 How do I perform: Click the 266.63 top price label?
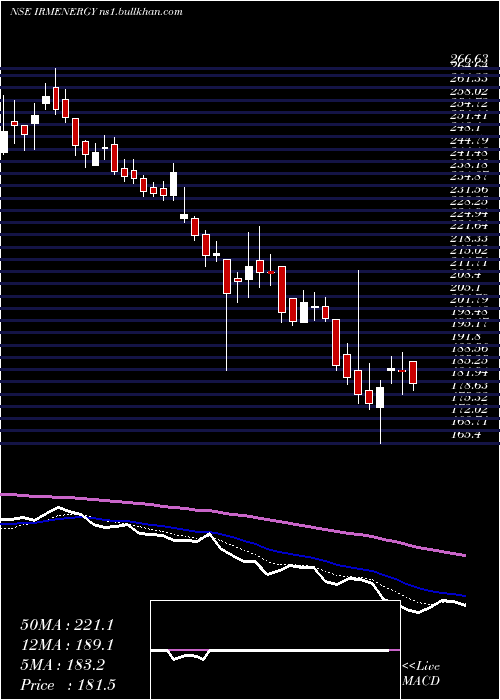[468, 59]
